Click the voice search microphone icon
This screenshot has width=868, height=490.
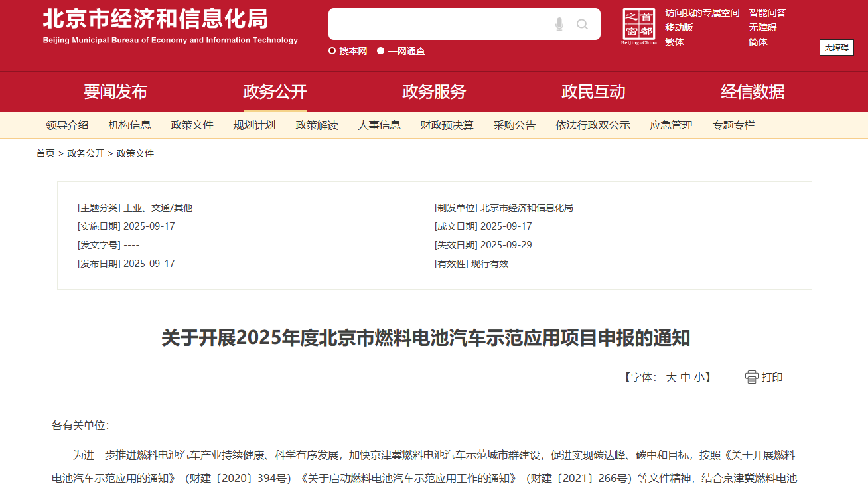point(558,24)
